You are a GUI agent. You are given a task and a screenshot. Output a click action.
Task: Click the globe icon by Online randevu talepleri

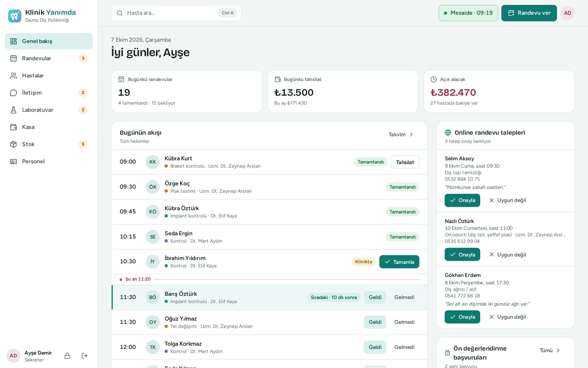click(448, 132)
